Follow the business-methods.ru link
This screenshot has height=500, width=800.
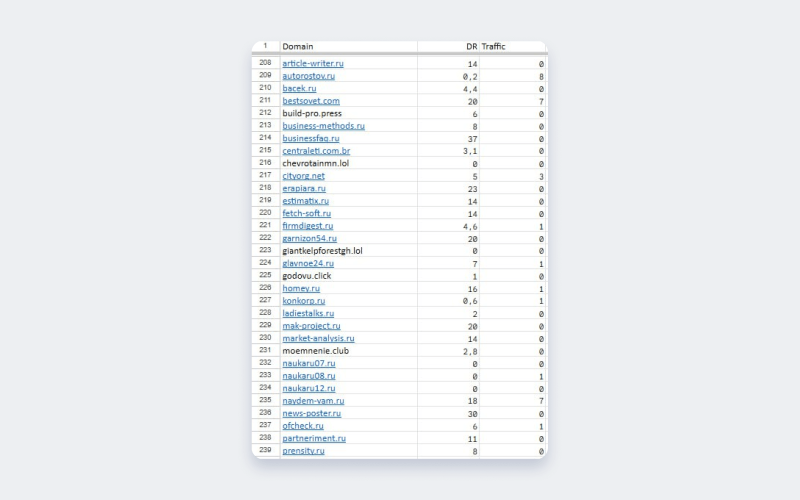click(x=323, y=126)
